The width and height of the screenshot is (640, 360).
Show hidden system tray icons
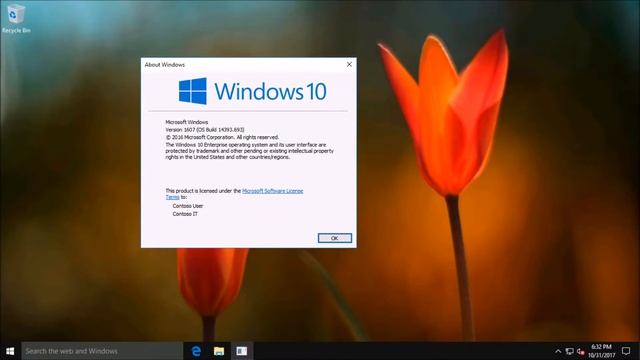(558, 351)
